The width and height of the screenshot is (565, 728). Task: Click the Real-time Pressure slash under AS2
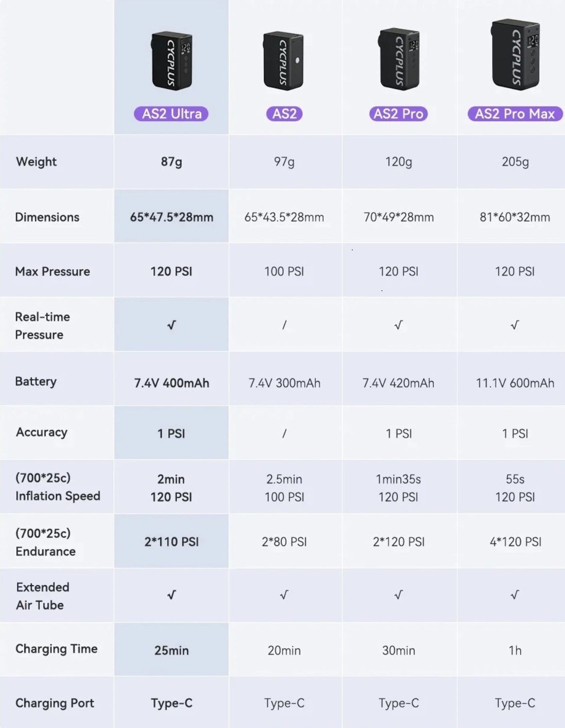(285, 325)
